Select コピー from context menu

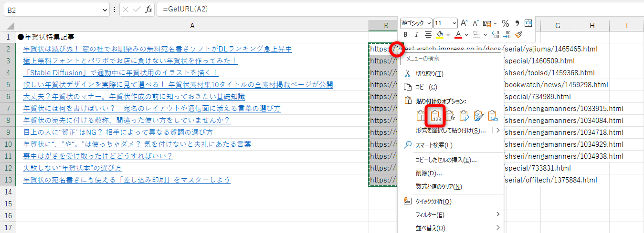click(426, 87)
